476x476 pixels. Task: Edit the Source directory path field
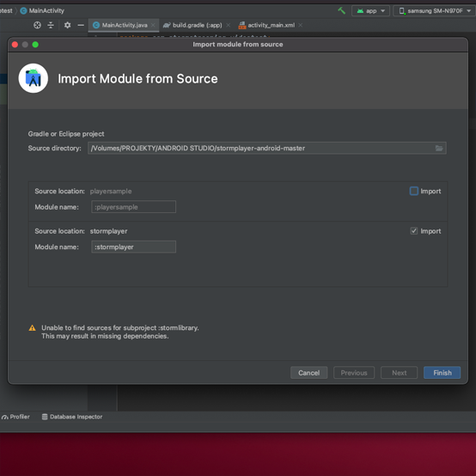click(x=267, y=148)
